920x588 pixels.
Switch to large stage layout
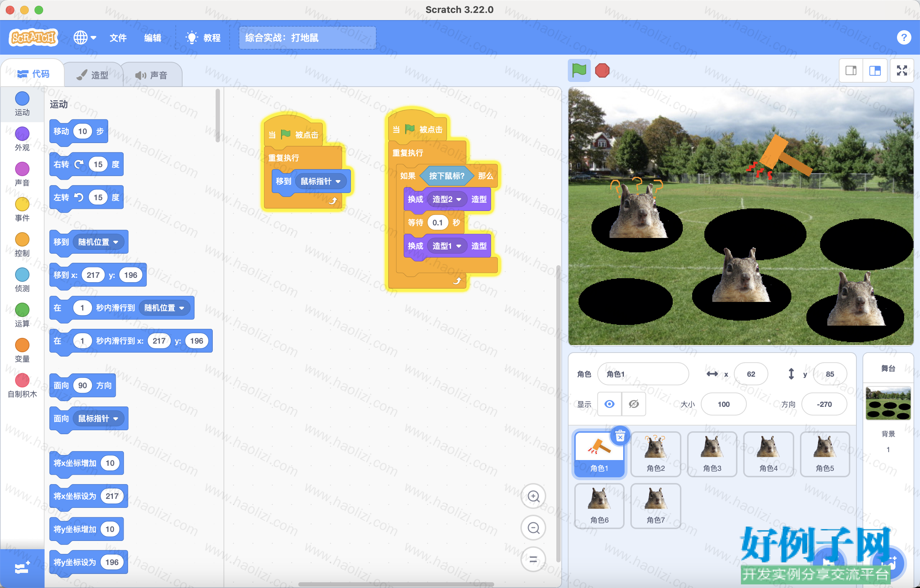[874, 71]
